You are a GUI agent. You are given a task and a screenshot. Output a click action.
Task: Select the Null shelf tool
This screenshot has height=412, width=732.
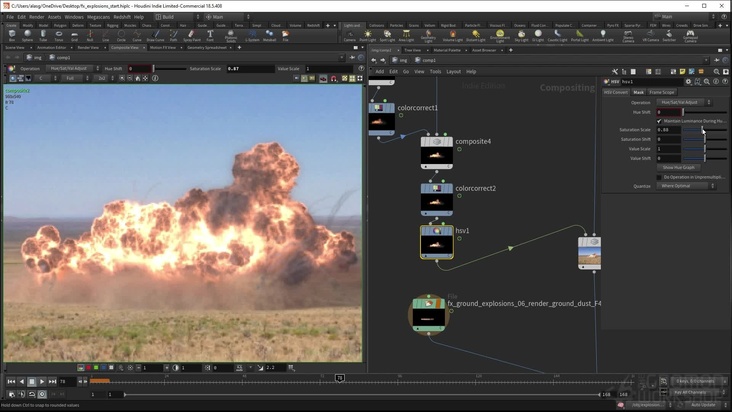[90, 35]
